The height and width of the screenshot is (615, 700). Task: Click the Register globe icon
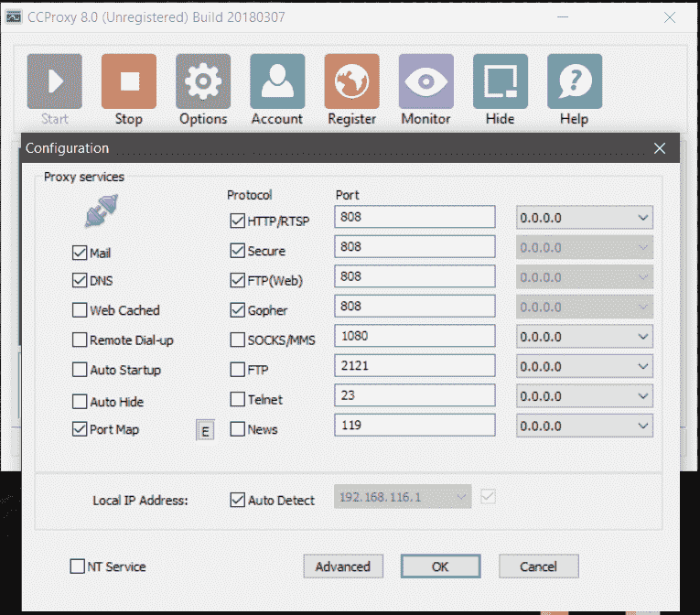click(x=351, y=81)
